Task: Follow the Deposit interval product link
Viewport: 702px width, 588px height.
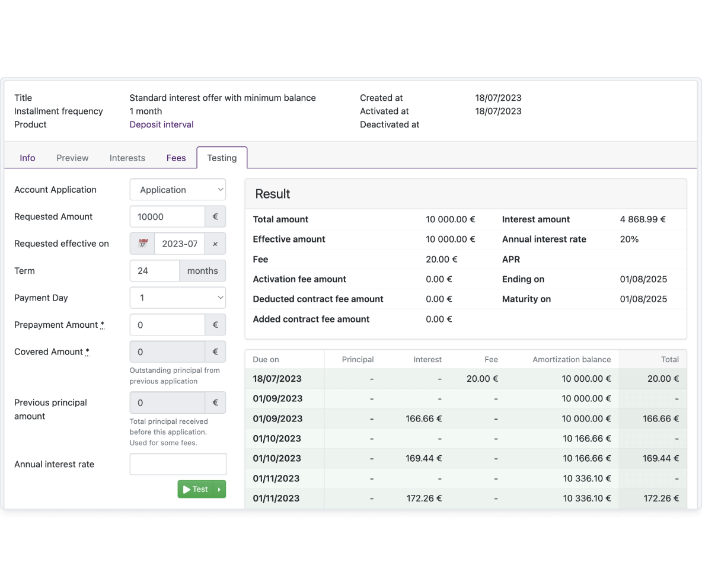Action: [x=161, y=124]
